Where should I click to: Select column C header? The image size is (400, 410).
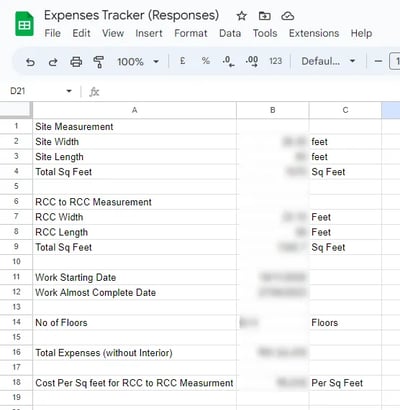tap(345, 110)
